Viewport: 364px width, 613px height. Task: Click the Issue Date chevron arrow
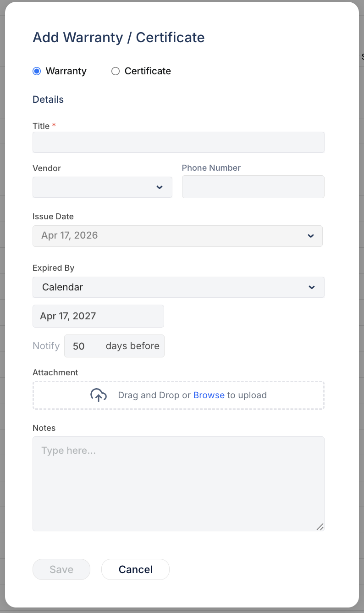click(x=311, y=236)
